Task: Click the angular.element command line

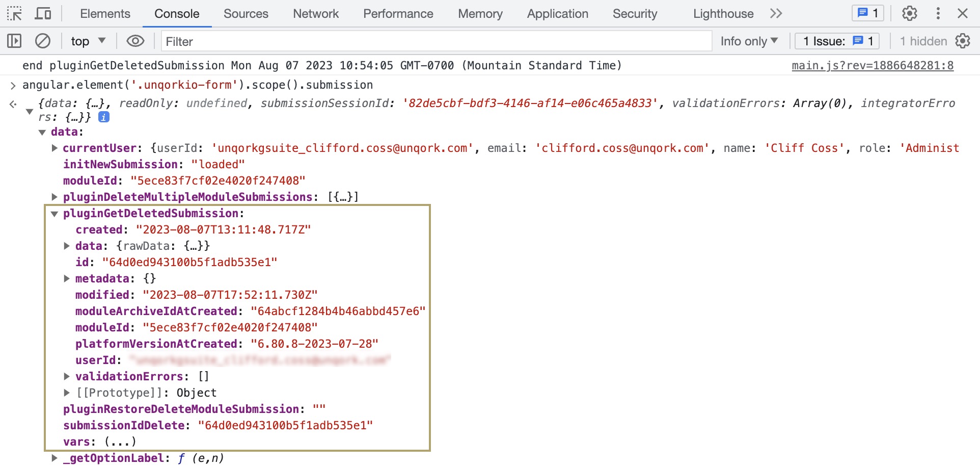Action: (198, 85)
